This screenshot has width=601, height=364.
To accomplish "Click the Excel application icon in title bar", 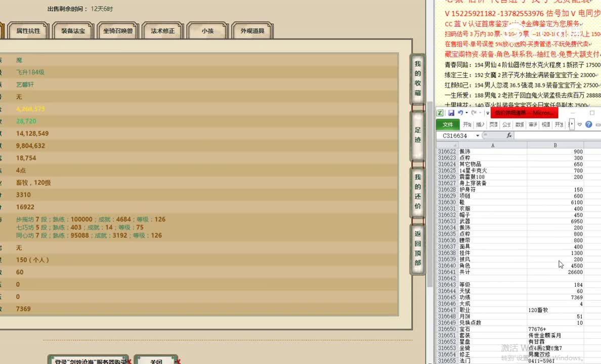I will [439, 112].
